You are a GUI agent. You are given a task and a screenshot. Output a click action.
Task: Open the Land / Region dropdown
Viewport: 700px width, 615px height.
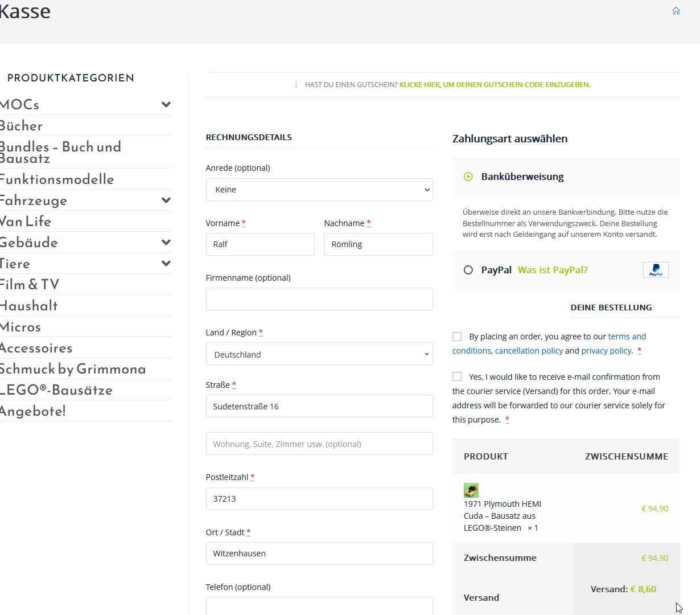pos(319,354)
